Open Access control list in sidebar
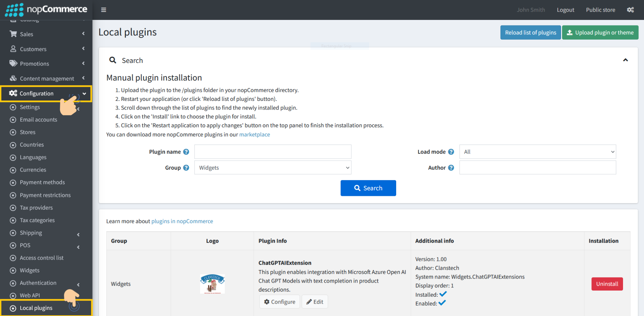The width and height of the screenshot is (644, 316). click(42, 258)
